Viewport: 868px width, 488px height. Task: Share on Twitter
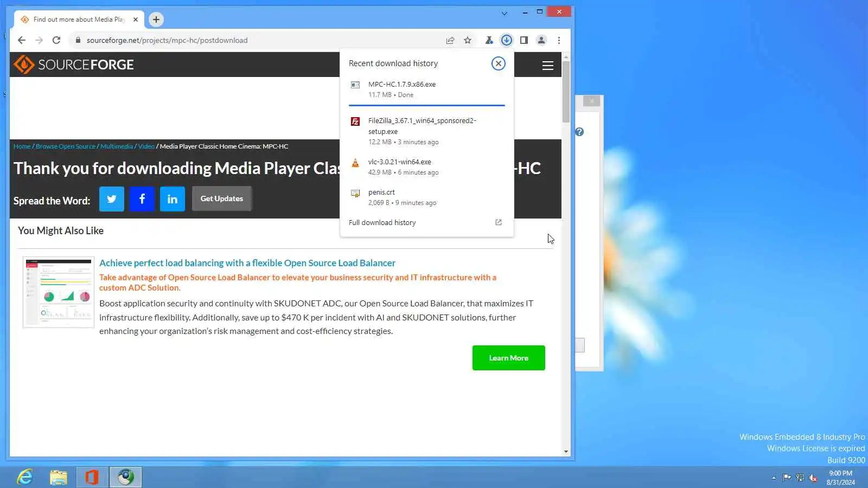[112, 199]
